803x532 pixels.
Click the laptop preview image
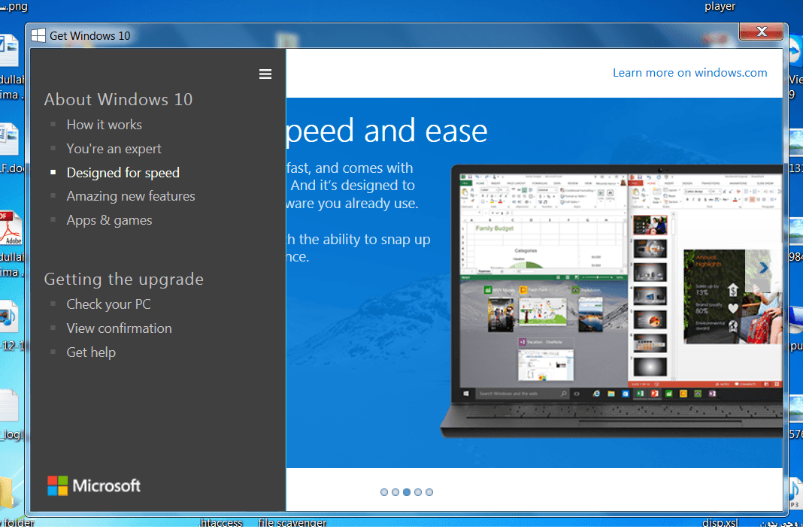[612, 301]
